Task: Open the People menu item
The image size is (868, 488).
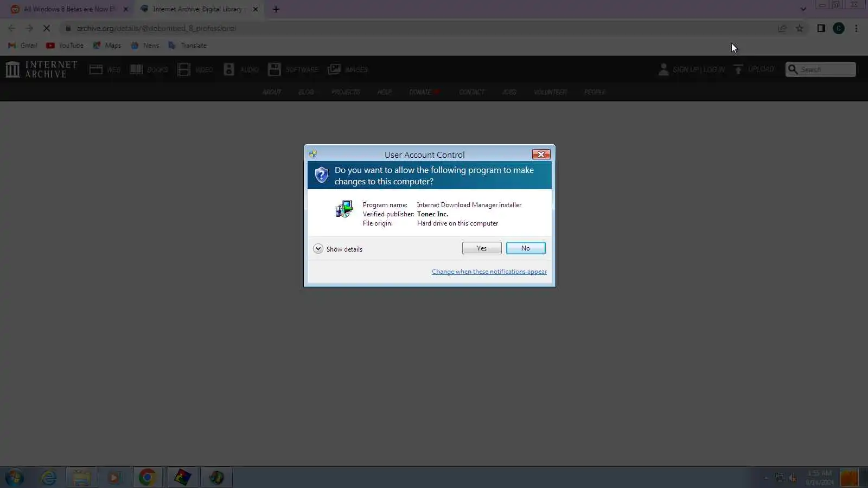Action: 595,92
